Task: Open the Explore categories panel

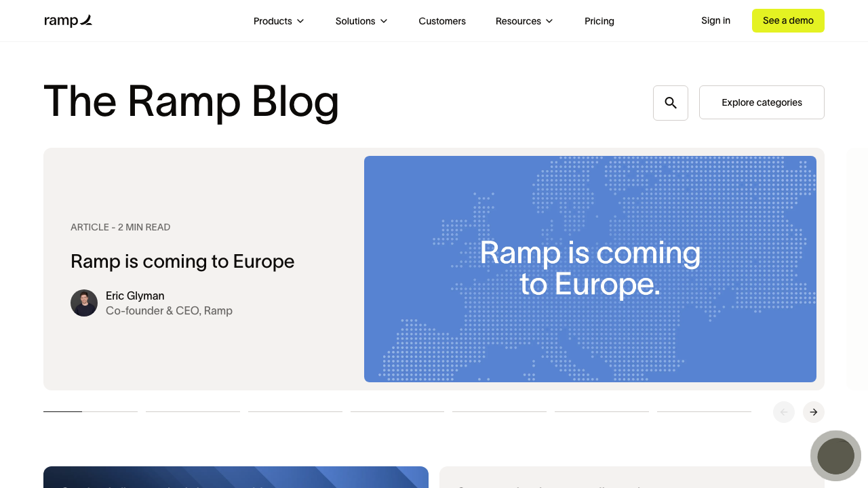Action: [762, 102]
